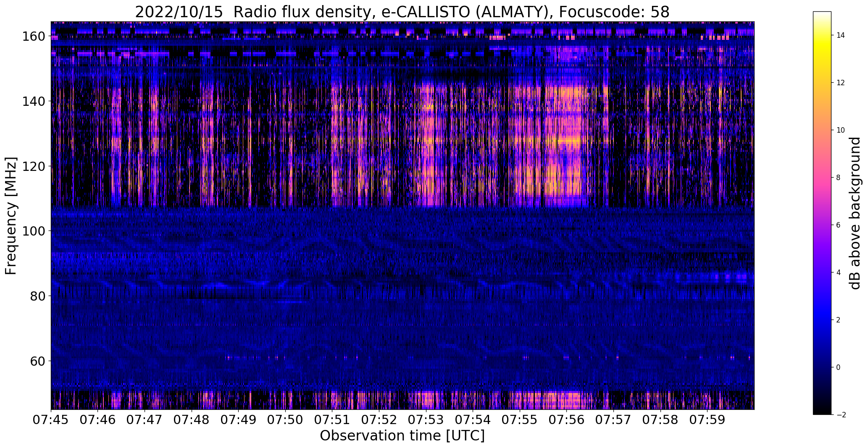The width and height of the screenshot is (868, 448).
Task: Click the 07:55 time tick label
Action: pos(520,419)
